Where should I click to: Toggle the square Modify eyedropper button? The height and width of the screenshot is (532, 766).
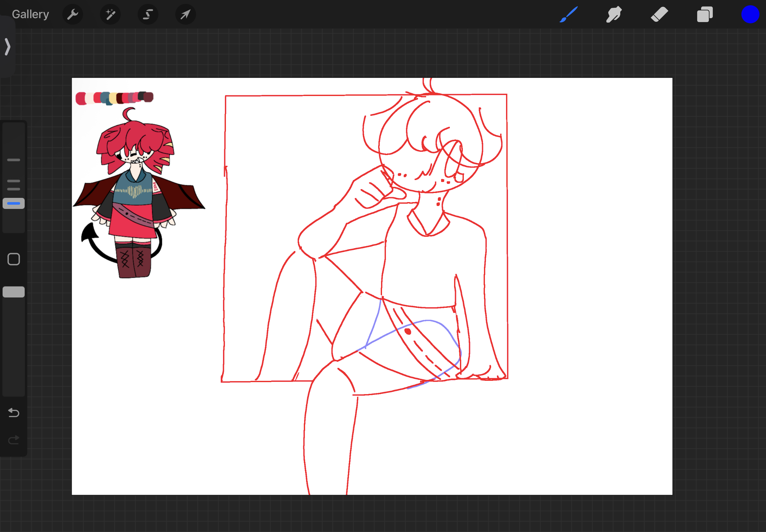[14, 259]
